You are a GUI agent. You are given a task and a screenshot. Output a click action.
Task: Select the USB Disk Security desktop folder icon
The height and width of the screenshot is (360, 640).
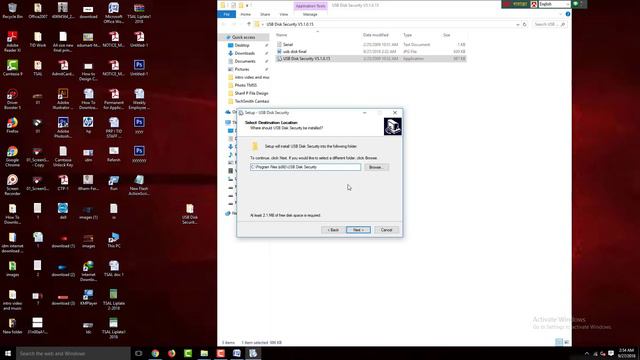[190, 214]
